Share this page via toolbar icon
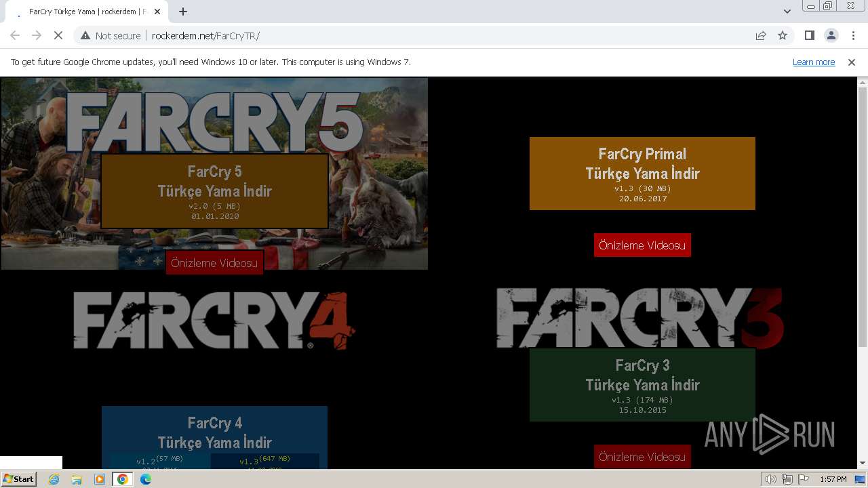This screenshot has height=488, width=868. (x=761, y=35)
